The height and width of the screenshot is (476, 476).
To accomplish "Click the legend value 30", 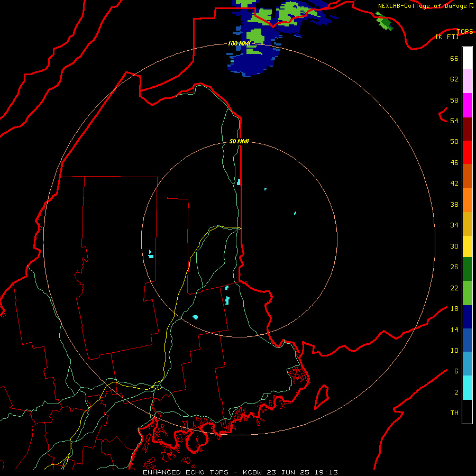I will [454, 246].
